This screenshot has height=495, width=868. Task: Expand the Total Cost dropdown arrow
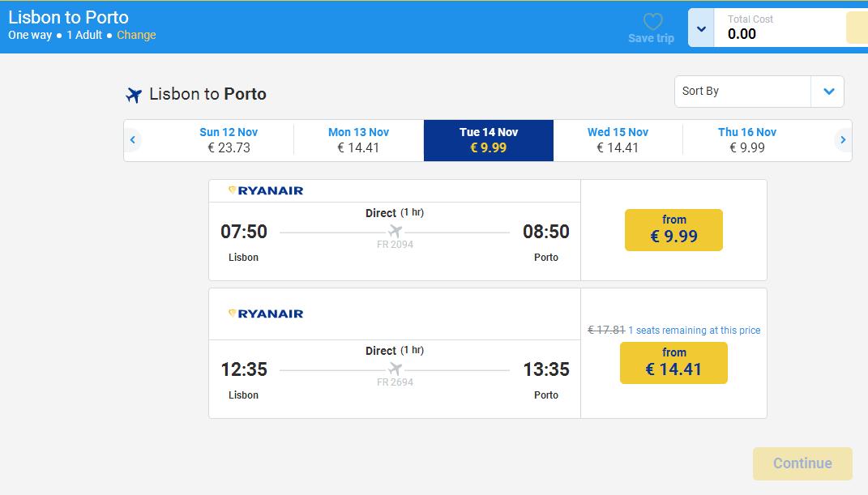(701, 29)
